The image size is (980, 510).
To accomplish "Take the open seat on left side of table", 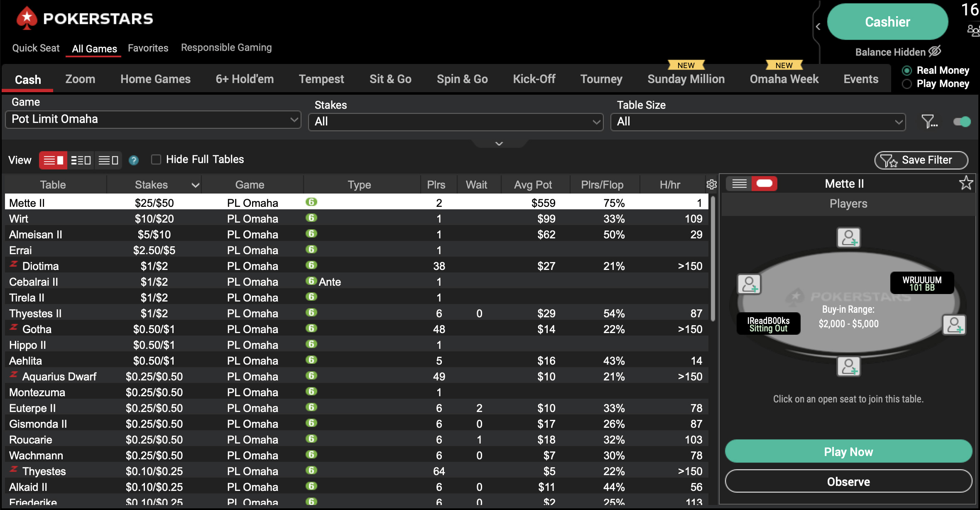I will [x=749, y=284].
